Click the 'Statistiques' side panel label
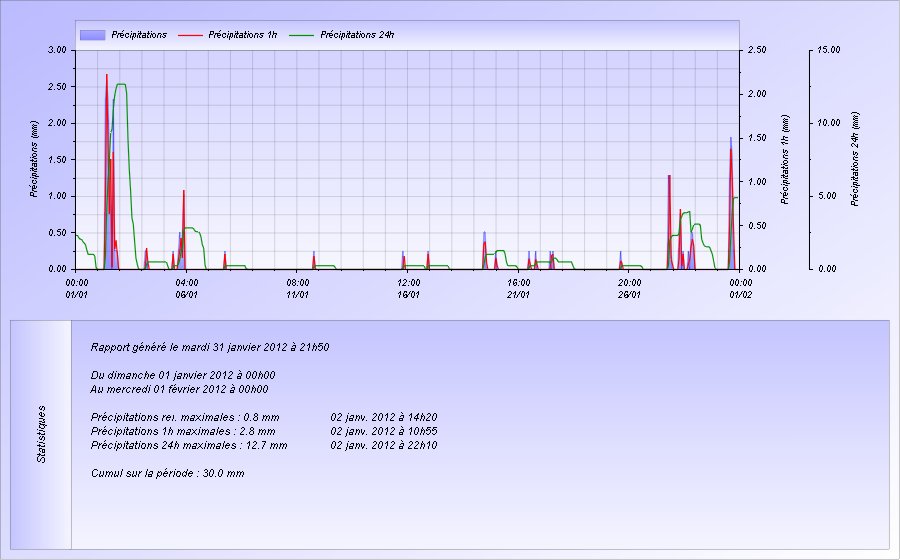900x560 pixels. [x=41, y=434]
